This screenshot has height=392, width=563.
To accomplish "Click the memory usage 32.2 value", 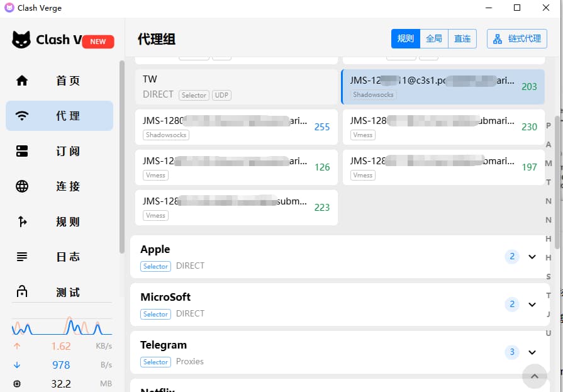I will pyautogui.click(x=60, y=384).
